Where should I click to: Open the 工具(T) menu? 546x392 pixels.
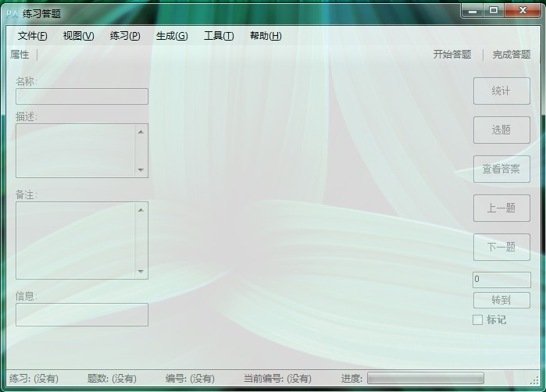click(219, 36)
